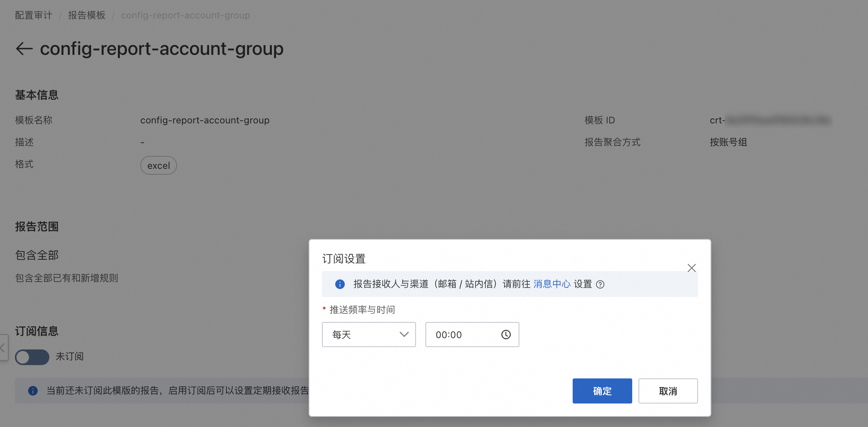Expand the collapsed left sidebar handle
The width and height of the screenshot is (868, 427).
pos(3,347)
